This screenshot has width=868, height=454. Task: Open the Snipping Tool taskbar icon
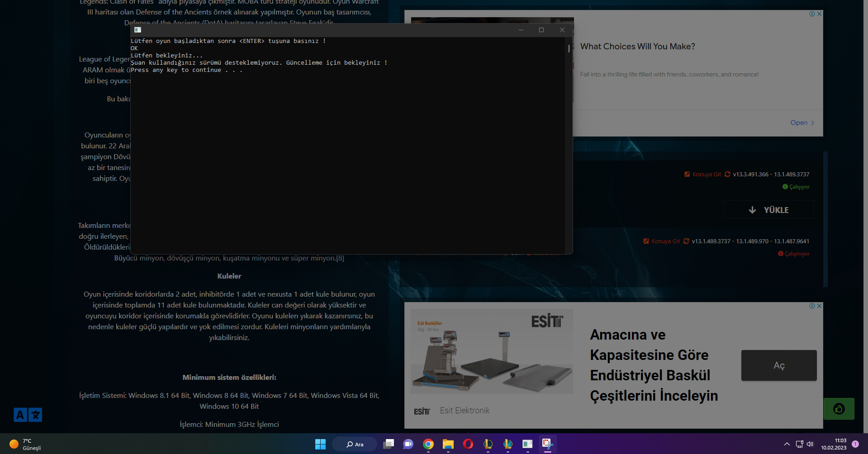(x=547, y=444)
